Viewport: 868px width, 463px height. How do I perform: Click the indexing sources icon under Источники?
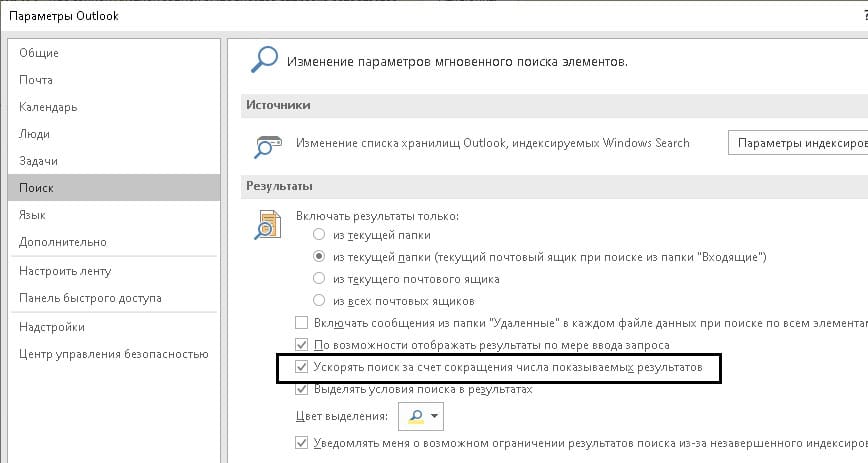coord(264,144)
